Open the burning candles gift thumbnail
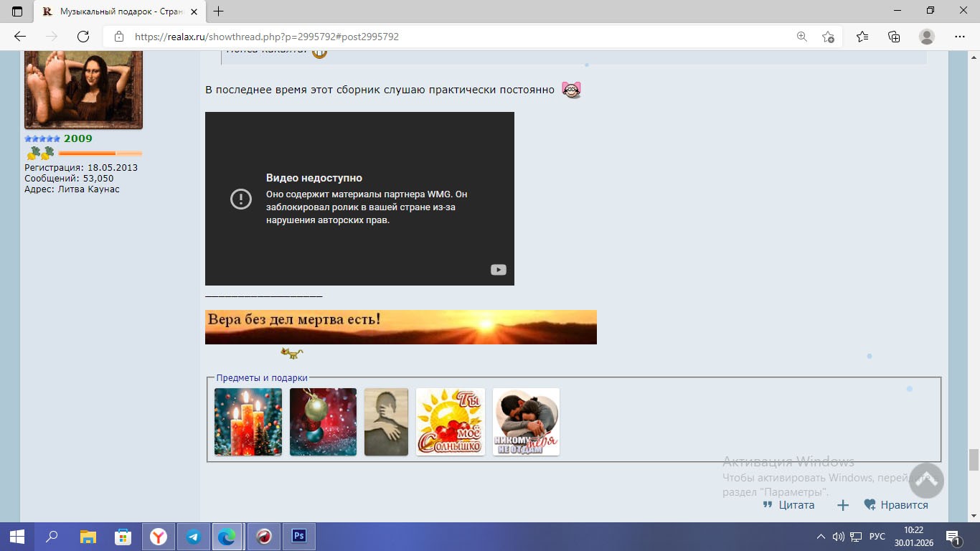980x551 pixels. point(248,422)
